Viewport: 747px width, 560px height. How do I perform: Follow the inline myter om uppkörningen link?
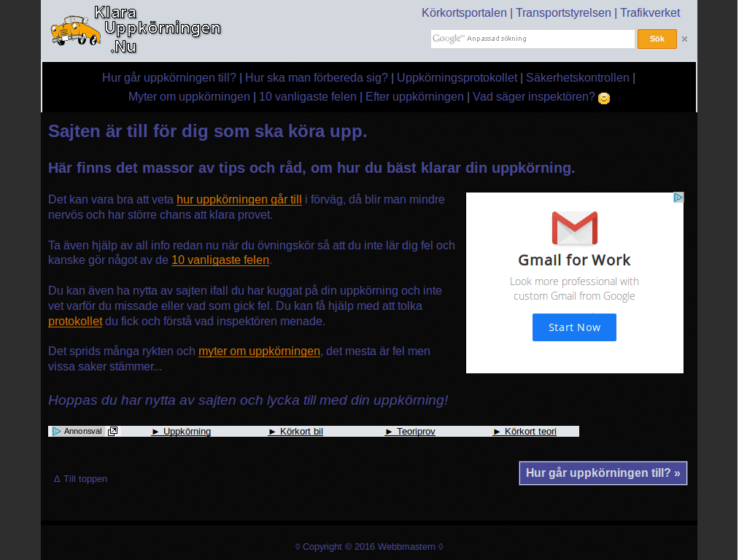click(x=259, y=351)
